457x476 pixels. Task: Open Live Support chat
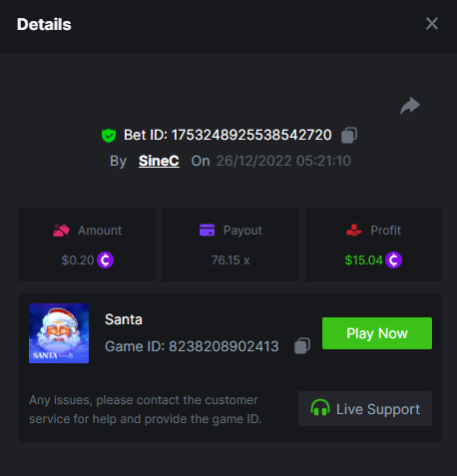point(365,409)
